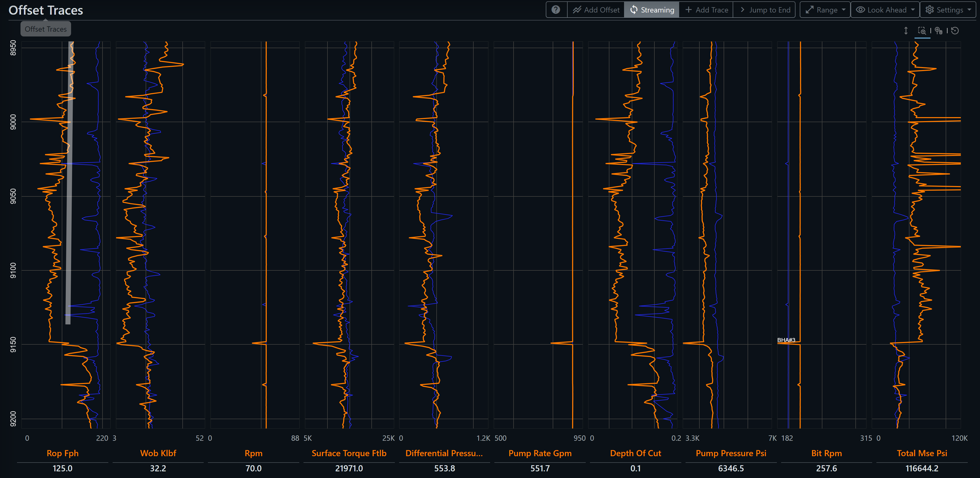Click the 9000 depth axis label
Viewport: 980px width, 478px height.
click(13, 122)
